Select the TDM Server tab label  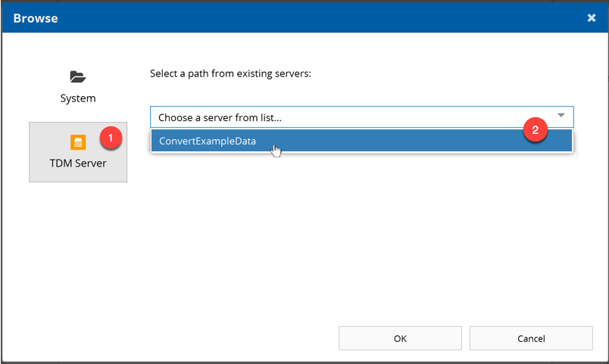coord(78,163)
